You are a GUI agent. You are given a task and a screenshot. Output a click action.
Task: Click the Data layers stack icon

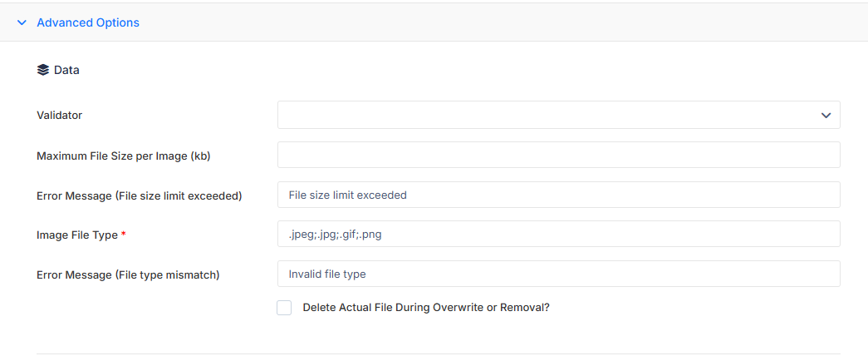43,71
